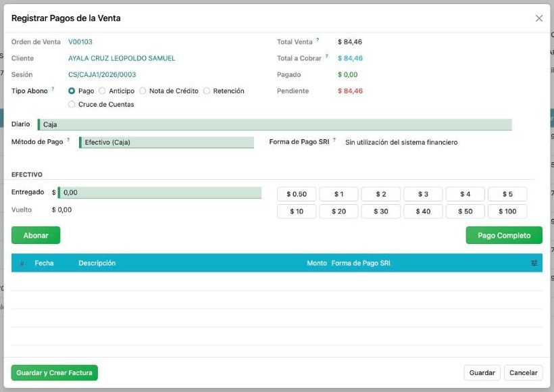The width and height of the screenshot is (554, 392).
Task: Select Cruce de Cuentas radio option
Action: 72,104
